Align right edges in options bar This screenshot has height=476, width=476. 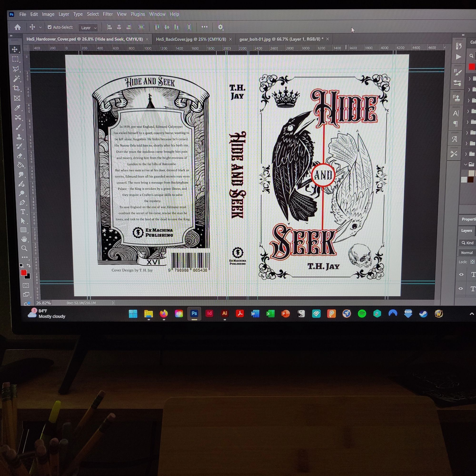129,27
